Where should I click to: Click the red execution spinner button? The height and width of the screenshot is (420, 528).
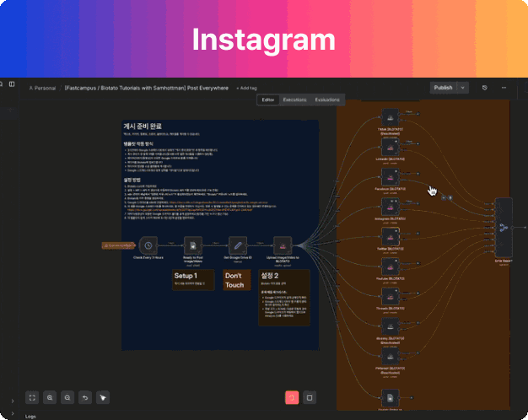click(292, 398)
